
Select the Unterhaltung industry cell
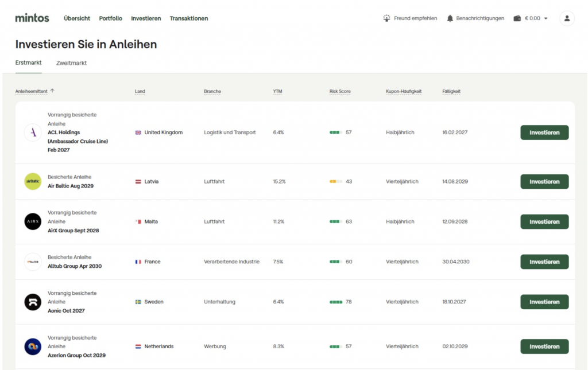point(220,302)
